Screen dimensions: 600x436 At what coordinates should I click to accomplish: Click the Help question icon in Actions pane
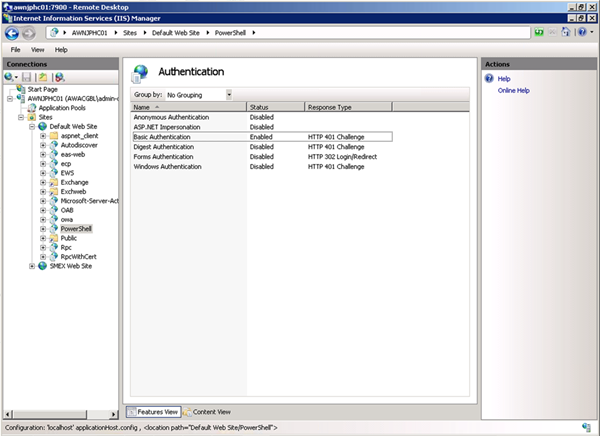coord(489,78)
